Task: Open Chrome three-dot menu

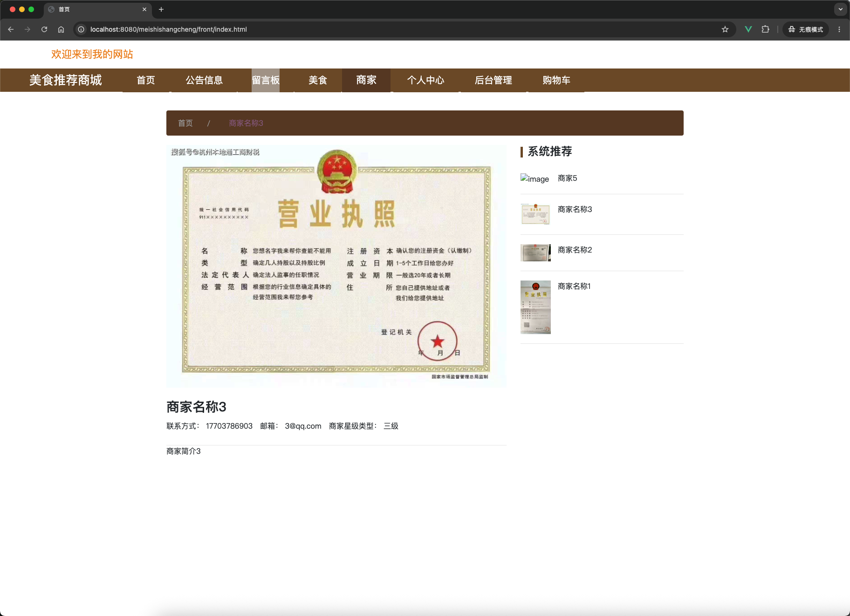Action: (839, 29)
